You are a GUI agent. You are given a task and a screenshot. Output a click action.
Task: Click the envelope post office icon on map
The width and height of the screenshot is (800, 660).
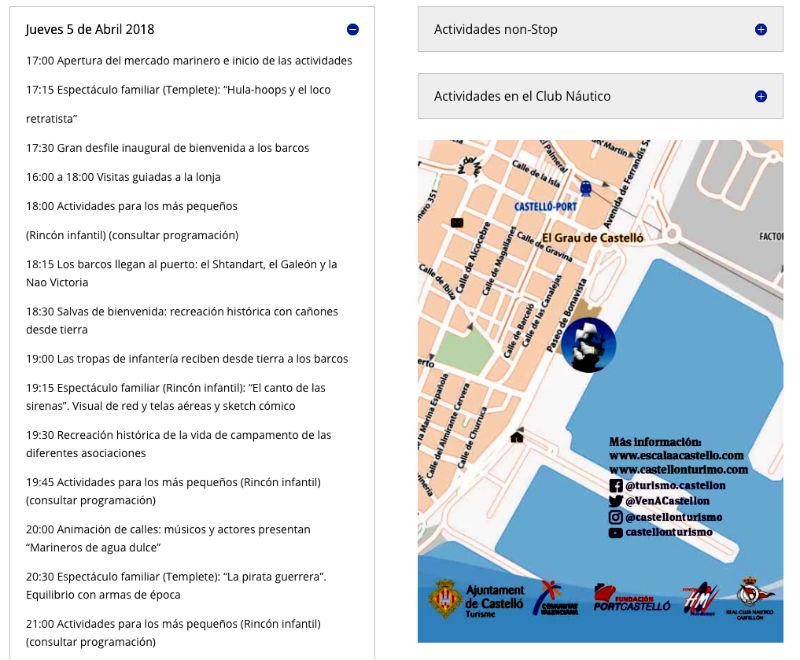pyautogui.click(x=457, y=222)
